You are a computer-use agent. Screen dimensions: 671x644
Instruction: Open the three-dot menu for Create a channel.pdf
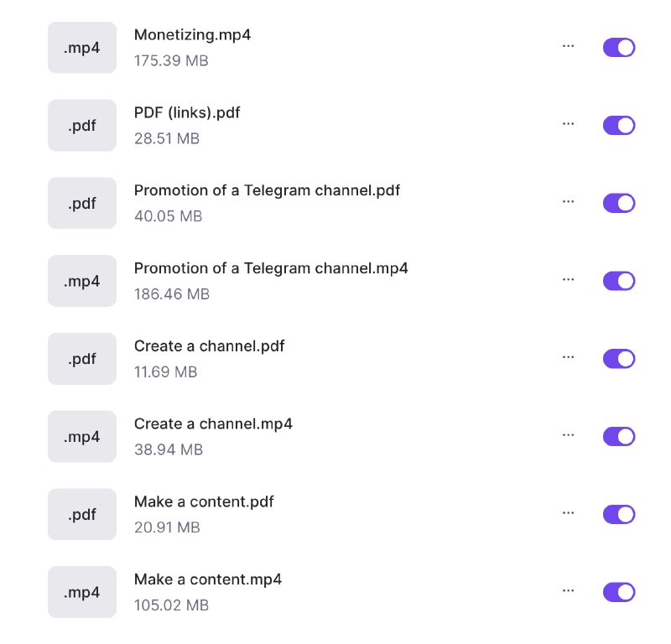[x=569, y=357]
